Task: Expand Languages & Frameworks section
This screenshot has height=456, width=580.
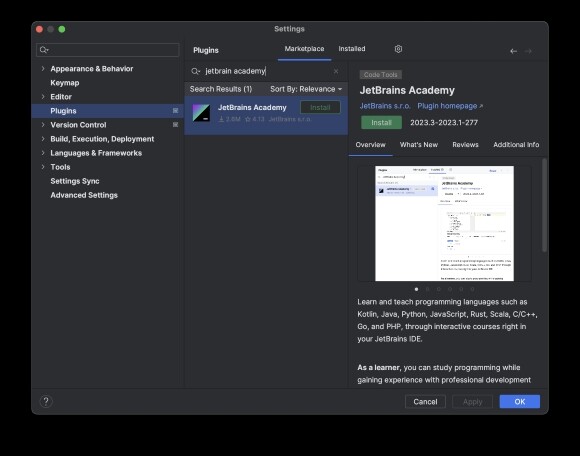Action: (x=43, y=153)
